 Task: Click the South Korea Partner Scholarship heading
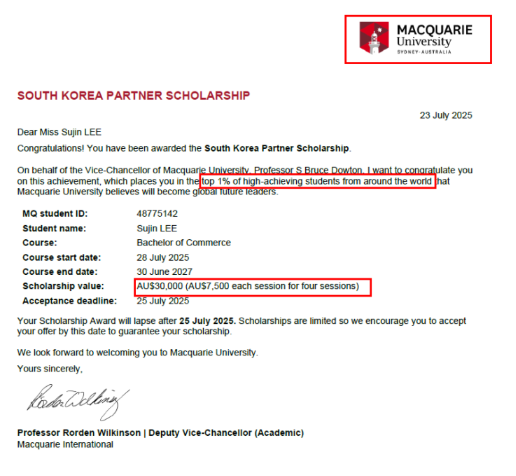point(133,96)
